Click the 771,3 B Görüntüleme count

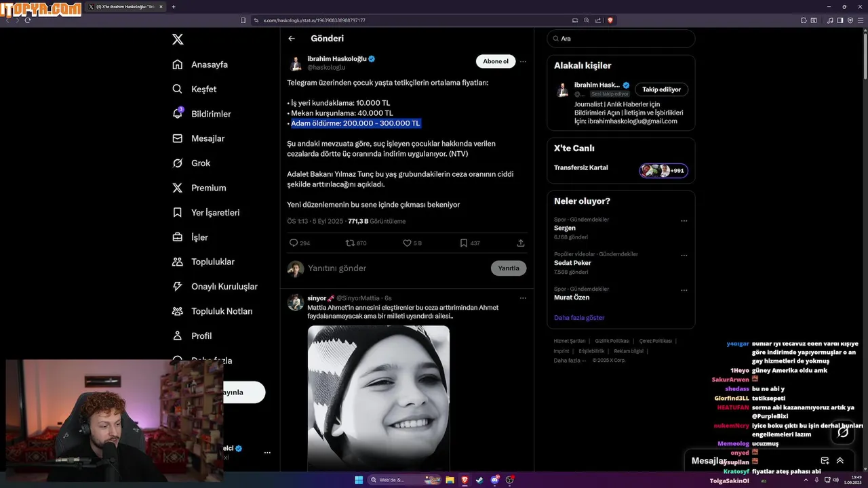tap(376, 221)
